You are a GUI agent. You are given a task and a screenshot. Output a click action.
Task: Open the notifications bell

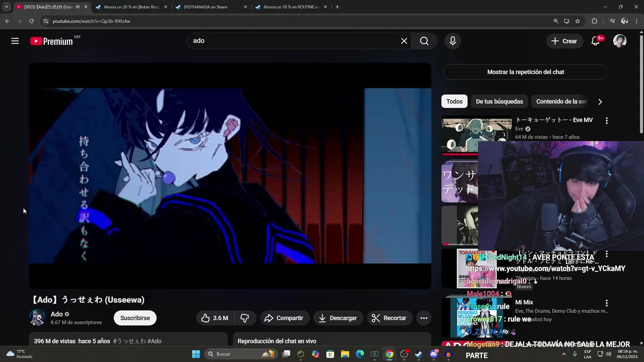pos(596,41)
